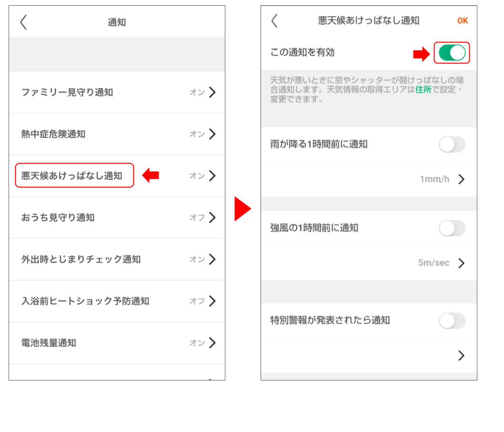This screenshot has height=432, width=504.
Task: Click the red triangle between the two screens
Action: point(244,208)
